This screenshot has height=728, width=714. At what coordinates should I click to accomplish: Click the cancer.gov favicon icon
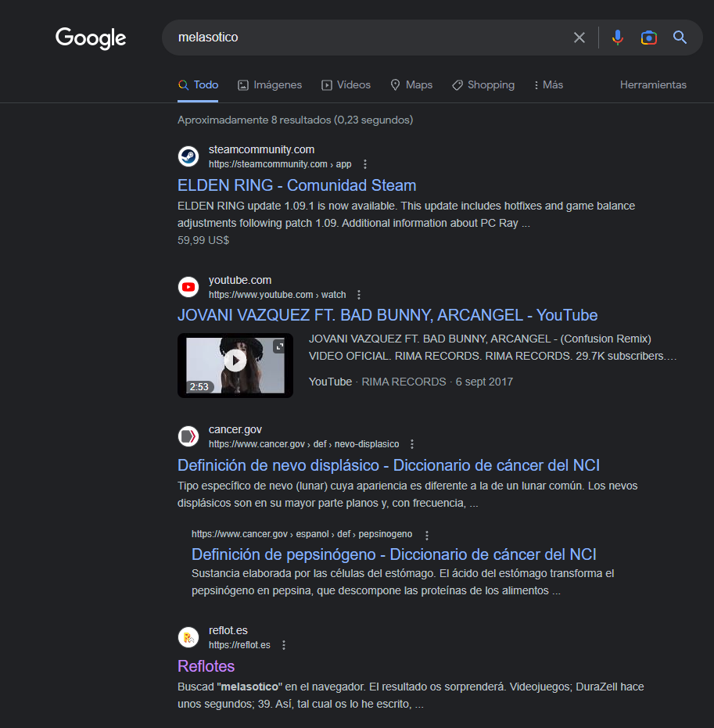pyautogui.click(x=188, y=436)
